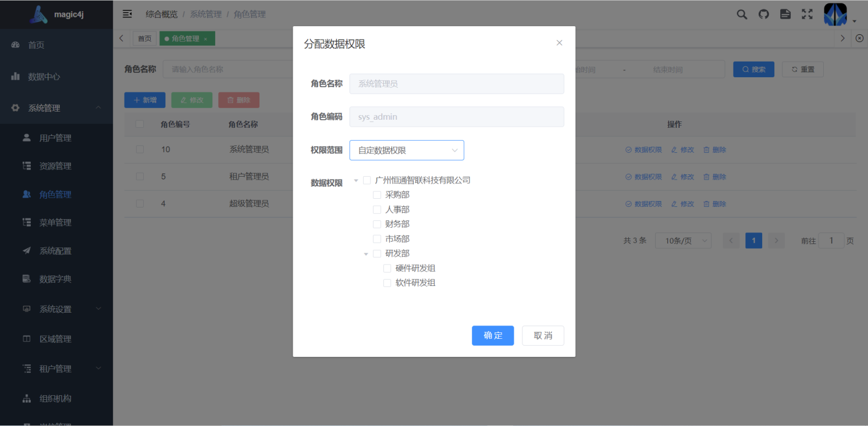Enter fullscreen using the expand arrows icon

click(807, 14)
